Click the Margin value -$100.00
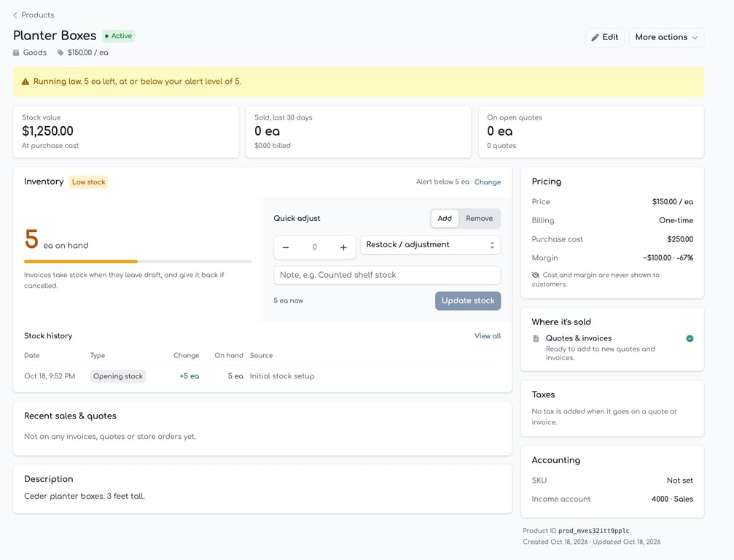734x560 pixels. pos(657,258)
